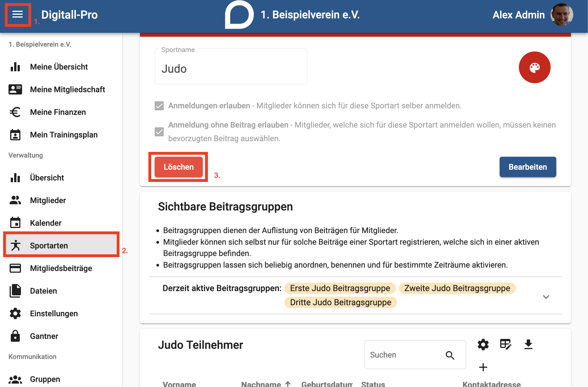Click the Digitall-Pro logo in header
This screenshot has width=588, height=387.
[x=239, y=15]
